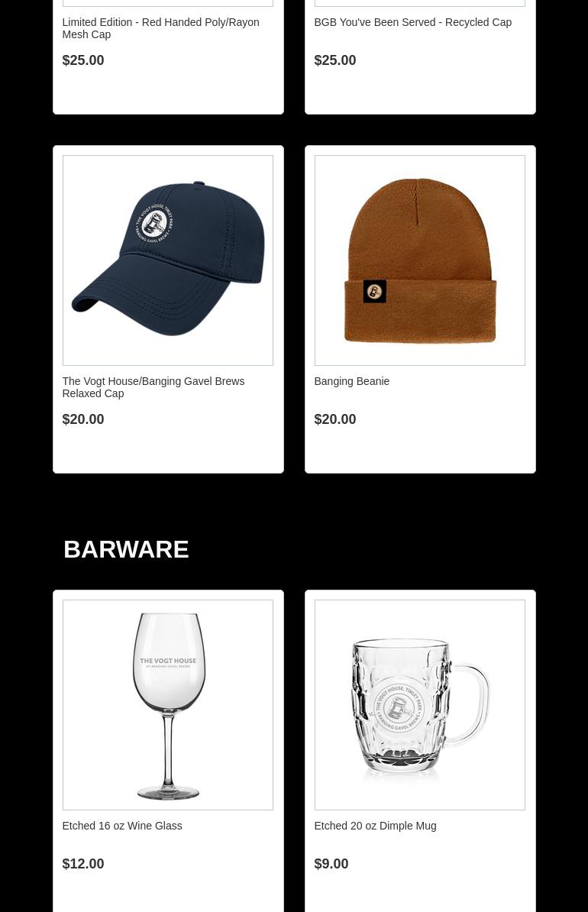
Task: Open the navy Relaxed Cap product image
Action: point(167,260)
